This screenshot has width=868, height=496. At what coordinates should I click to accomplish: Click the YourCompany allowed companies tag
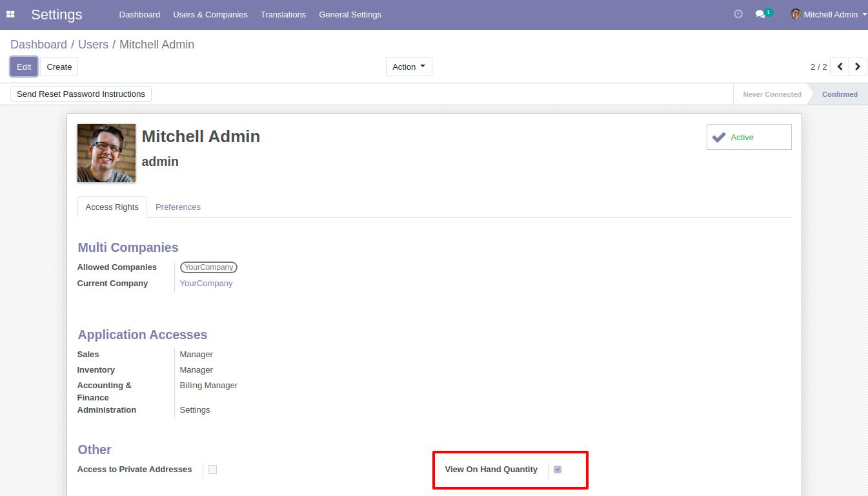click(208, 267)
